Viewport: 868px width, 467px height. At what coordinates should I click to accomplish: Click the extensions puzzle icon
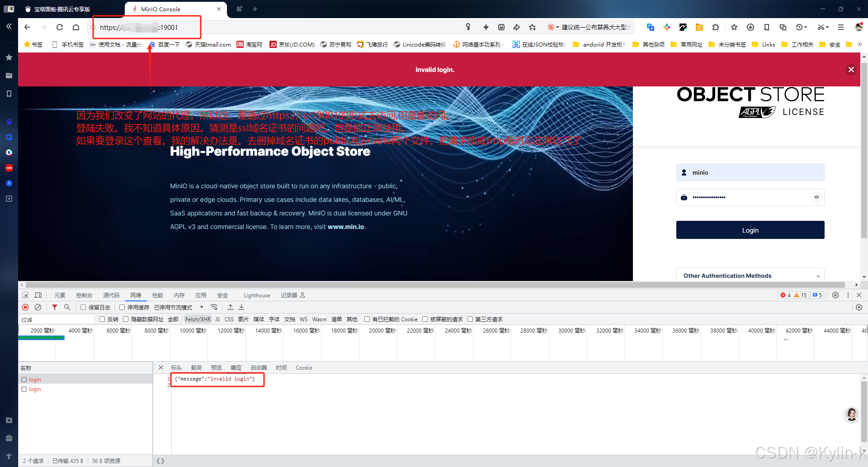715,27
